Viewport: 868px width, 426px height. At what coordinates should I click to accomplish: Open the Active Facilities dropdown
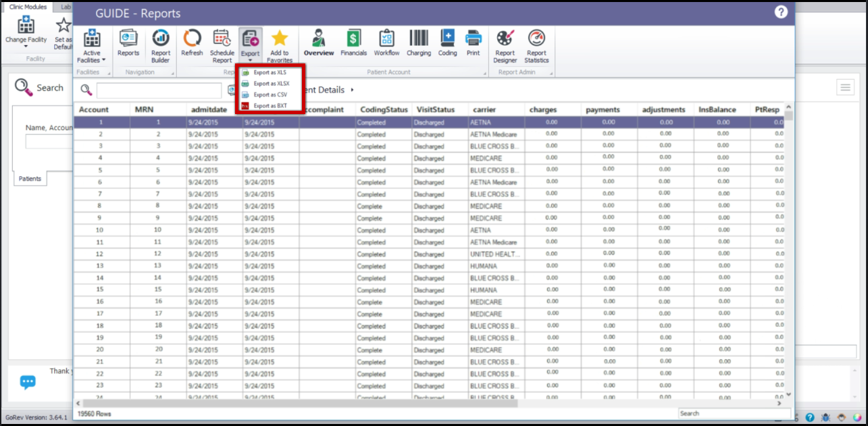click(x=91, y=47)
